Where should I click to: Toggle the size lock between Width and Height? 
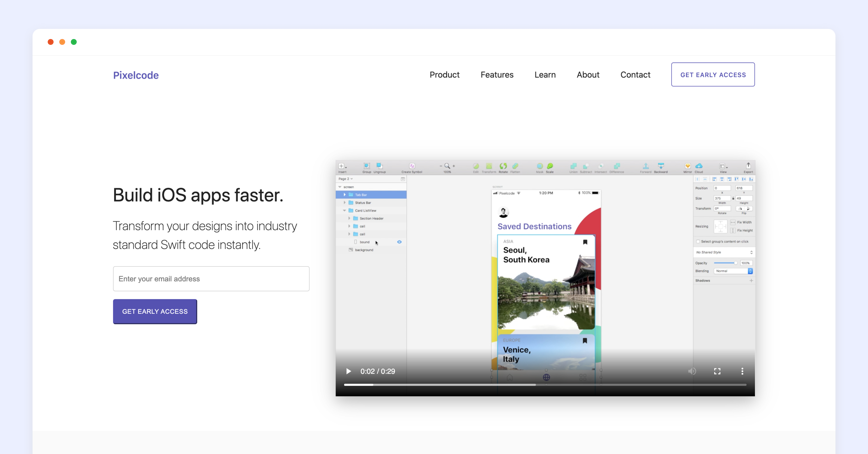[x=733, y=199]
